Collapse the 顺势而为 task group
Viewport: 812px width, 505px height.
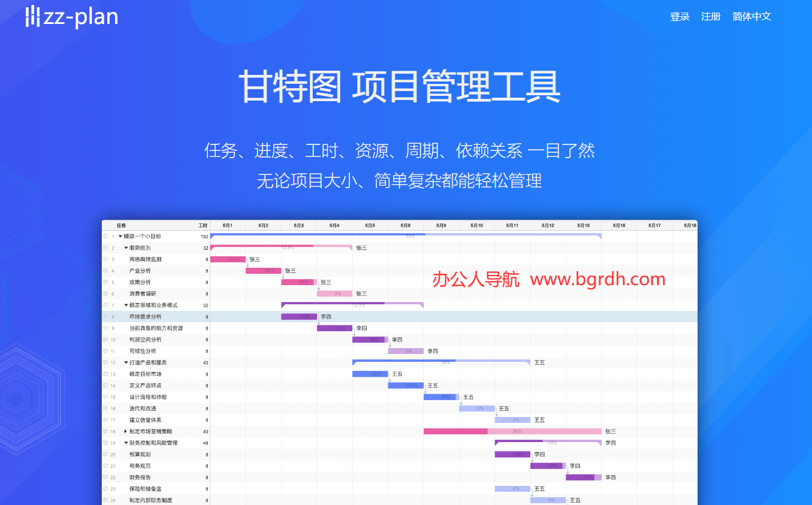(x=126, y=248)
